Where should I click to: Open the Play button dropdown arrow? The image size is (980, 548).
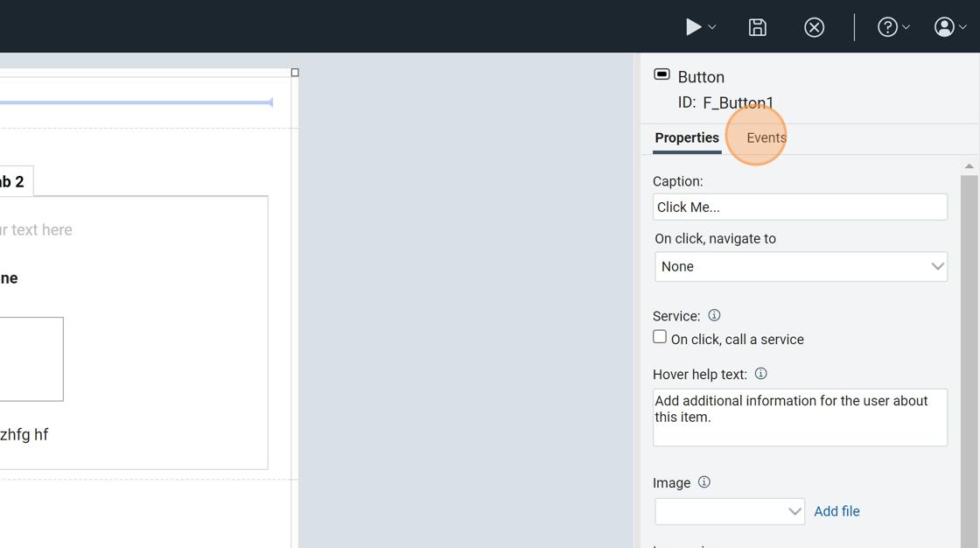(712, 27)
